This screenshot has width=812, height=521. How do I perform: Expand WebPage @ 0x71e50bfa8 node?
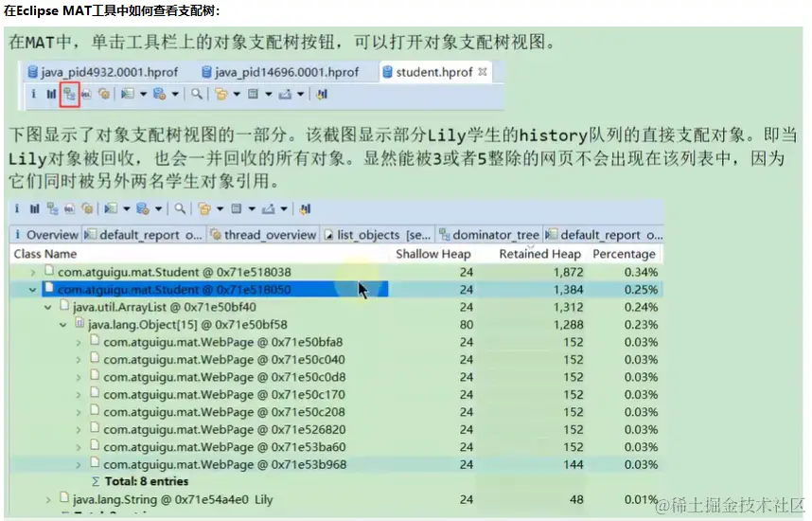pyautogui.click(x=79, y=343)
